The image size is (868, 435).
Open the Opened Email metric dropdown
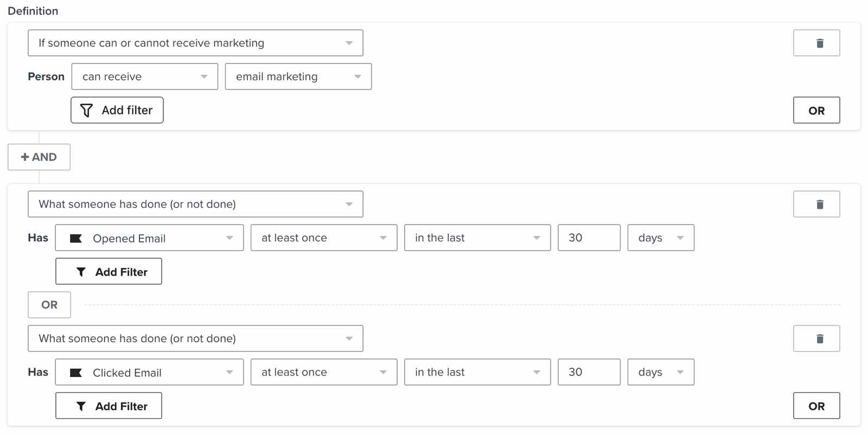149,238
